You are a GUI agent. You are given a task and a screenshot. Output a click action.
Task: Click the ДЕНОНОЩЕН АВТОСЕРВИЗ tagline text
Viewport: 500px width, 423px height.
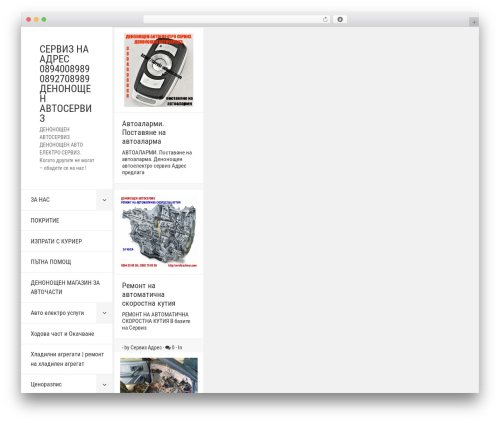(67, 149)
